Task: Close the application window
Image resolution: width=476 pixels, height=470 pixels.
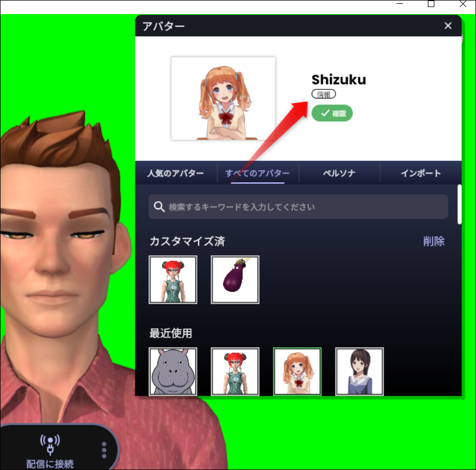Action: tap(463, 4)
